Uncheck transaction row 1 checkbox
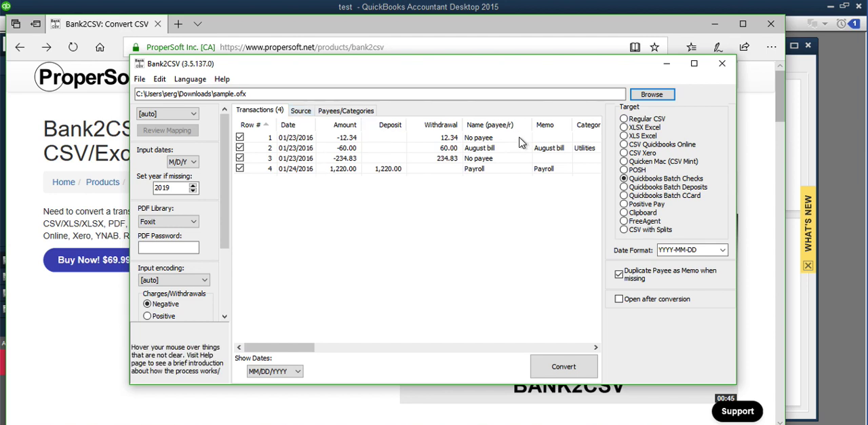Screen dimensions: 868x425 pos(239,138)
